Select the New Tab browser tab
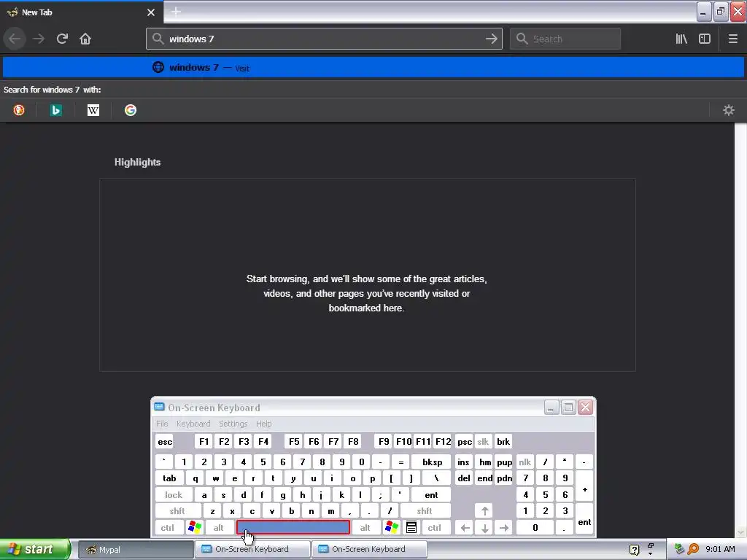Image resolution: width=747 pixels, height=560 pixels. point(82,12)
